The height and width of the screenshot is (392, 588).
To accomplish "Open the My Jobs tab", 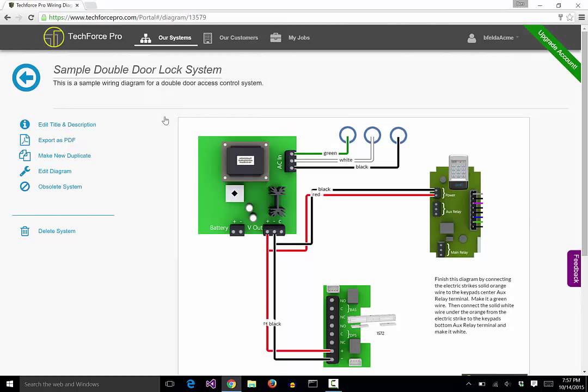I will (290, 38).
